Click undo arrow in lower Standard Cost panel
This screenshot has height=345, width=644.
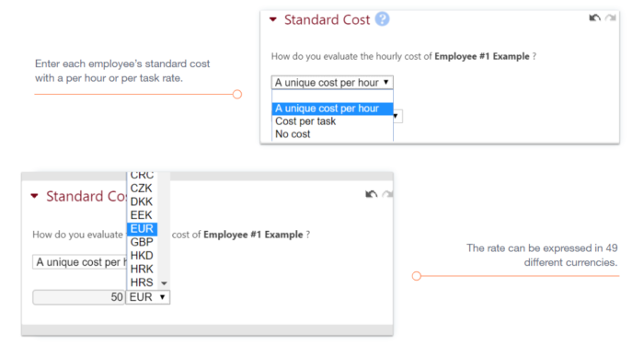[372, 194]
